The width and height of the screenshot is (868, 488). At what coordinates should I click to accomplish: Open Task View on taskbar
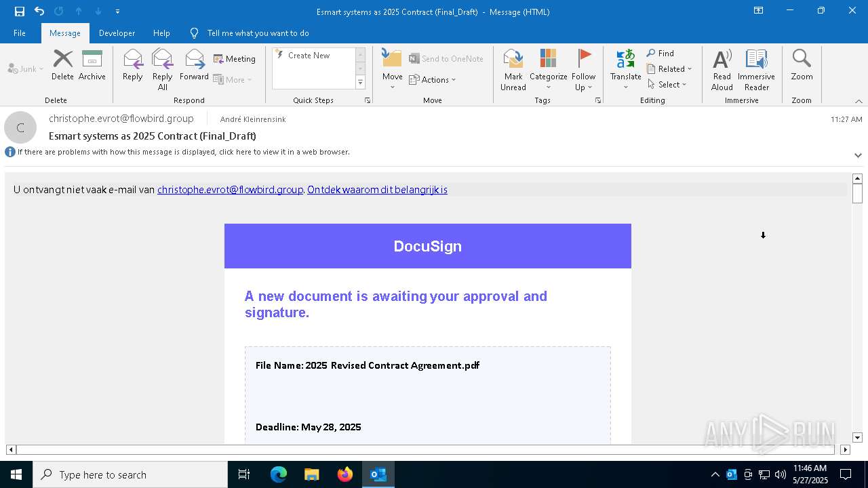click(x=244, y=474)
